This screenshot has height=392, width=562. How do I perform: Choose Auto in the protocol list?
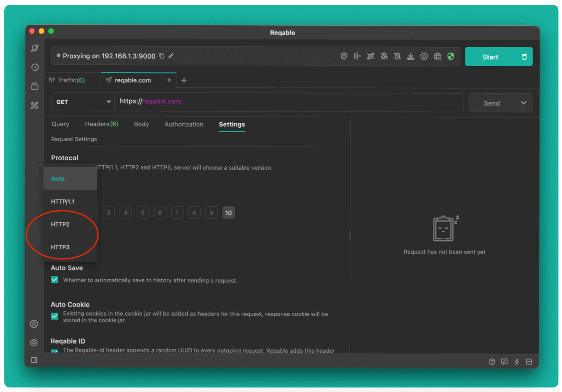point(70,178)
